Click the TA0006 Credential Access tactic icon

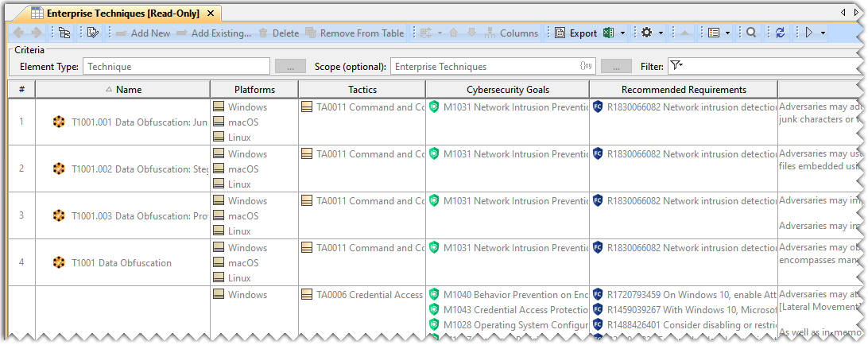307,295
